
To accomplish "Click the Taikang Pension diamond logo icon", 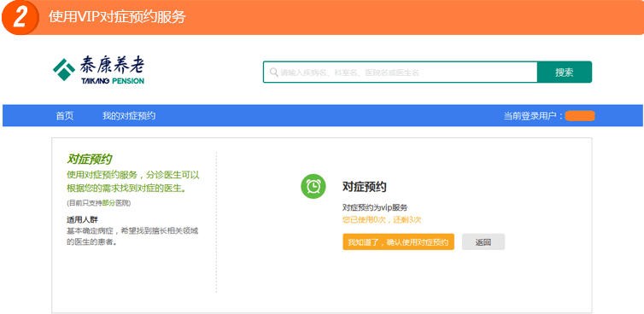I will pyautogui.click(x=64, y=69).
